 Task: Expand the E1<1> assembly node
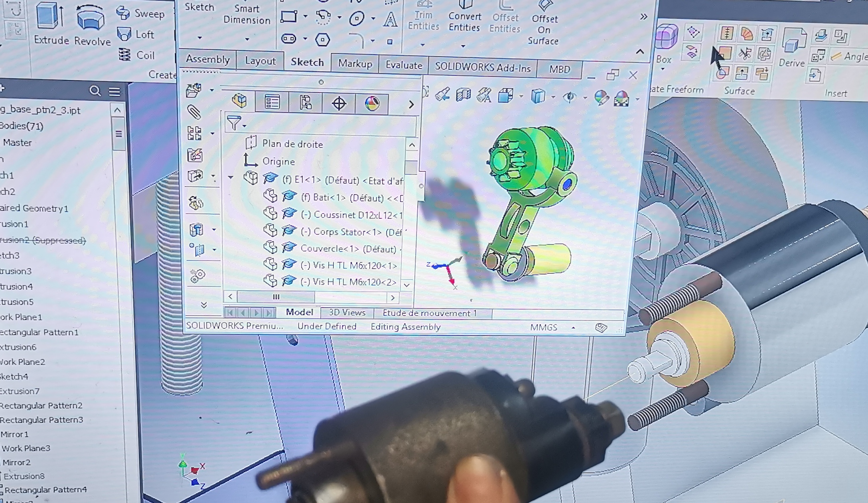(x=231, y=177)
